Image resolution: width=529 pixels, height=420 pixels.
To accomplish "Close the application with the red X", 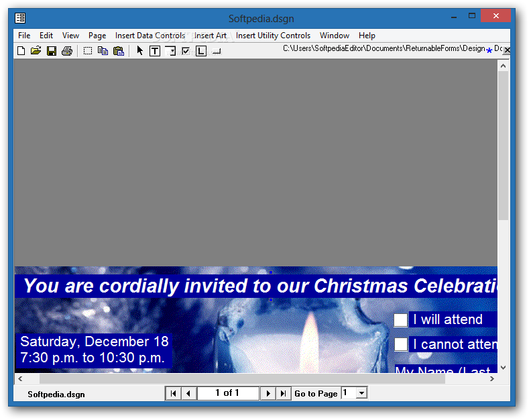I will coord(495,15).
